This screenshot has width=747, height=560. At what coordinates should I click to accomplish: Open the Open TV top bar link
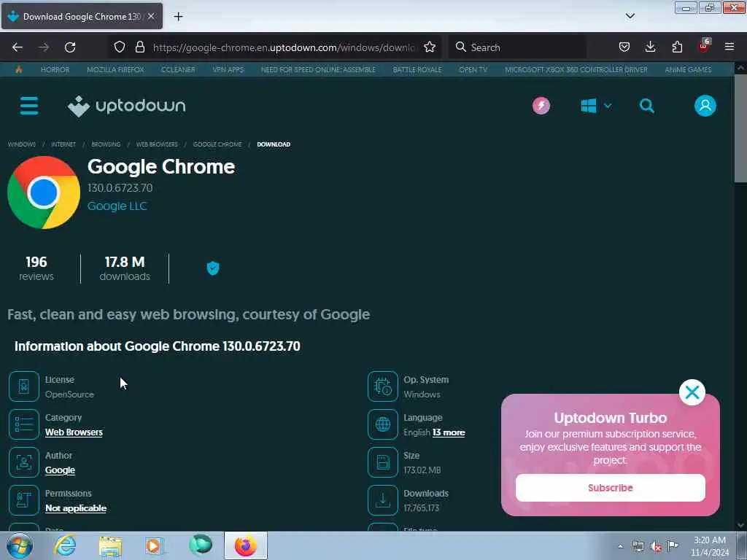[x=473, y=69]
